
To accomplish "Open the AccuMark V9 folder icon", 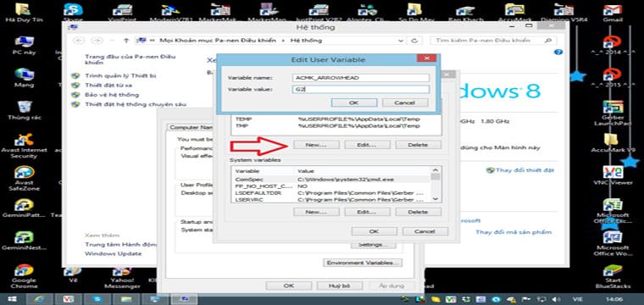I will click(613, 142).
